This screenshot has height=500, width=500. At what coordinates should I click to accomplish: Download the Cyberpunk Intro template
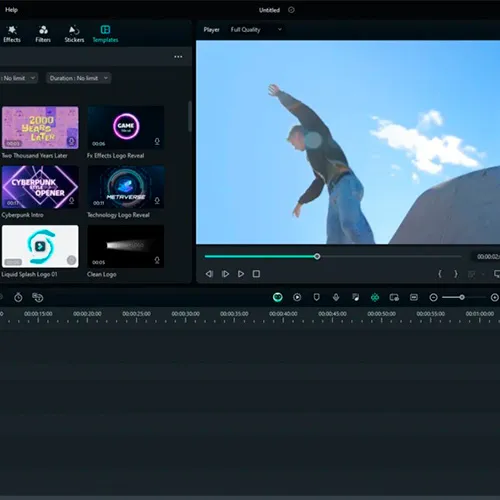(x=71, y=201)
